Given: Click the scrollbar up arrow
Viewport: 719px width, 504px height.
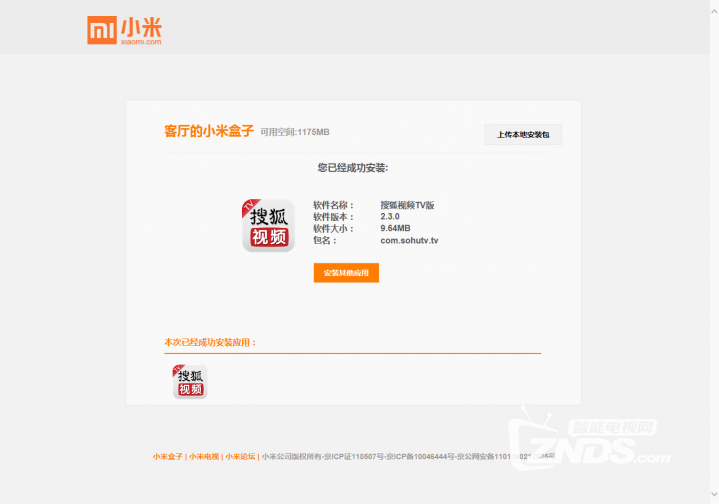Looking at the screenshot, I should 714,12.
